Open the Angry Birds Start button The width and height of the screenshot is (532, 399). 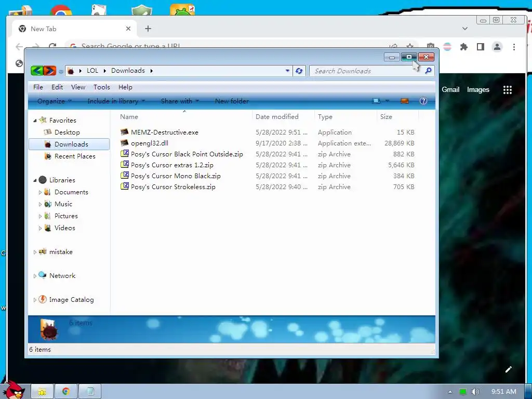pyautogui.click(x=14, y=390)
